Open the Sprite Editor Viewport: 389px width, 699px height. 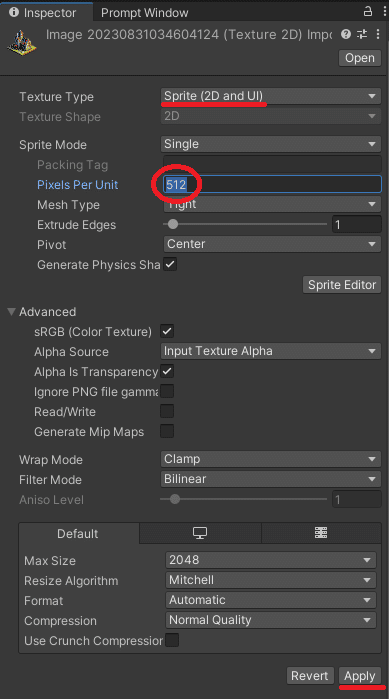coord(342,285)
